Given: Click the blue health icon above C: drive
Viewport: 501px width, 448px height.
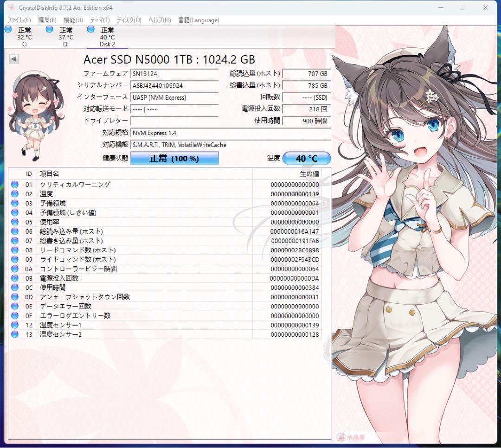Looking at the screenshot, I should pos(8,29).
